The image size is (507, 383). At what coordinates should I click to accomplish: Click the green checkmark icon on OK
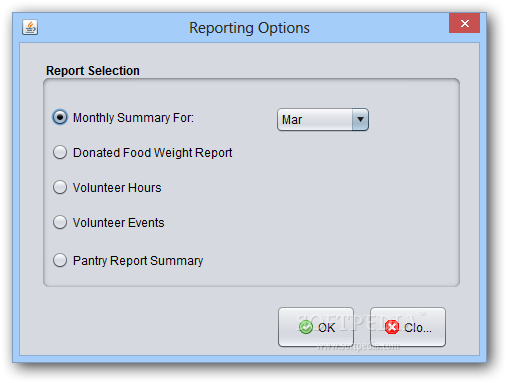coord(306,327)
